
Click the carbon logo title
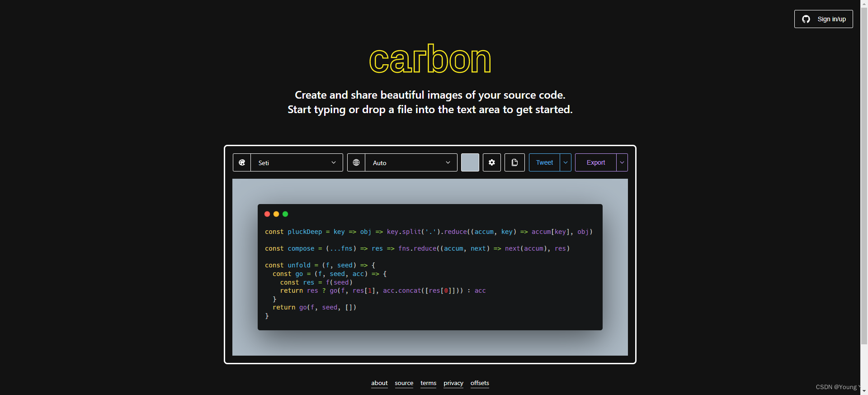click(430, 59)
